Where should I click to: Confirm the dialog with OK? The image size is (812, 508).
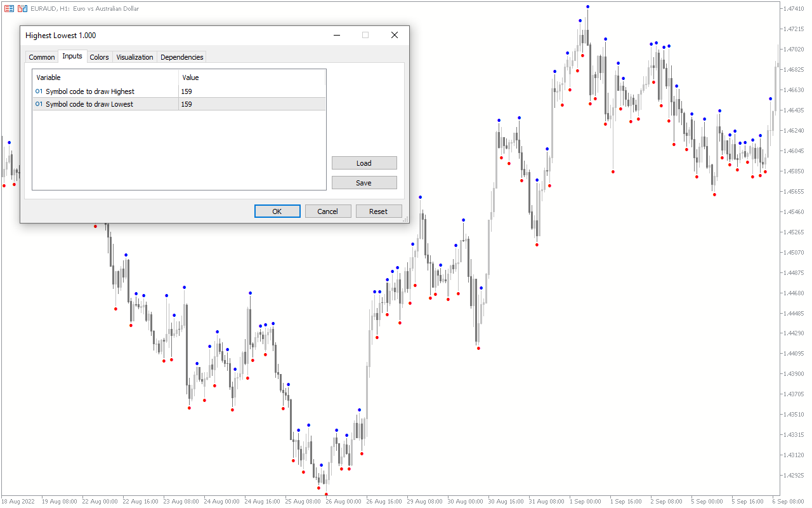[277, 211]
